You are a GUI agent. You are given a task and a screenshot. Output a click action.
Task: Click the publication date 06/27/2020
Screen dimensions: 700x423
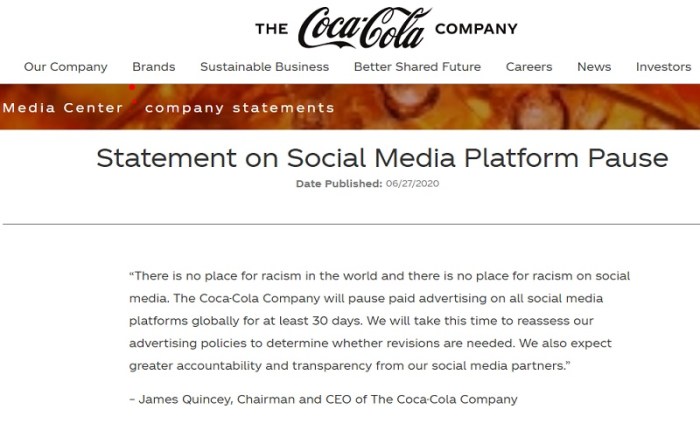pyautogui.click(x=413, y=184)
